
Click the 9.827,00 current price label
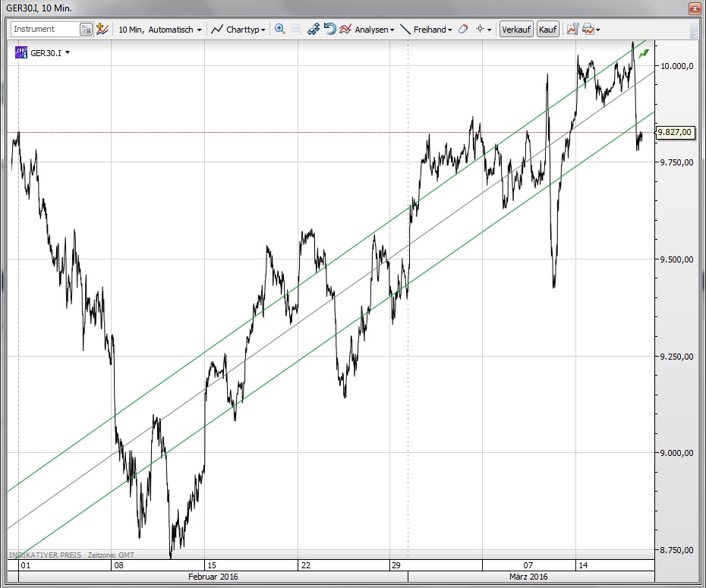675,133
